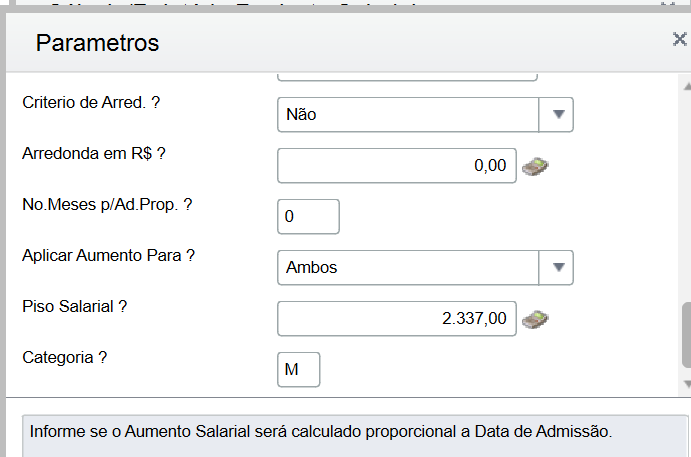Click the "Piso Salarial ?" label

pyautogui.click(x=74, y=307)
